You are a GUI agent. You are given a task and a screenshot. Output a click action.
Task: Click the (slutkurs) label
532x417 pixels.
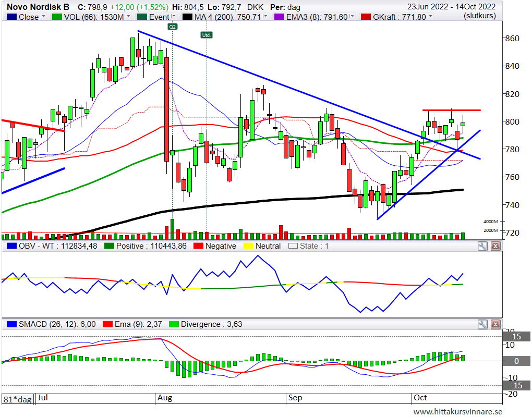480,16
